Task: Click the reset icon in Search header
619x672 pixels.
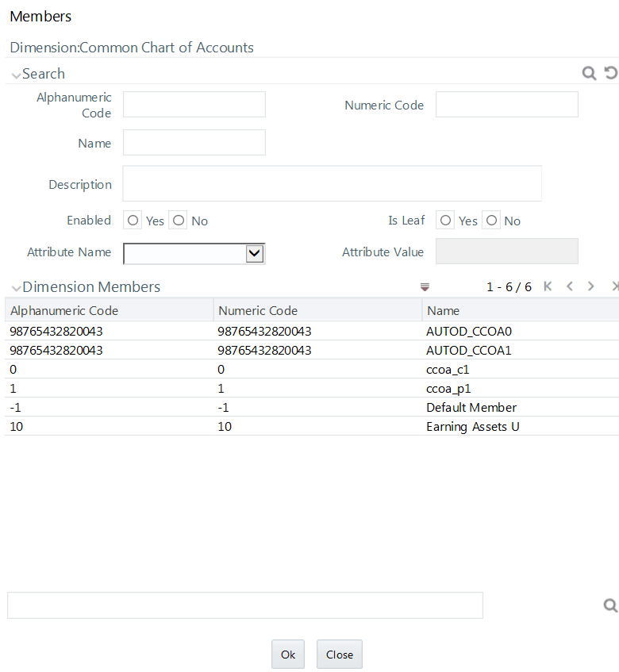Action: pyautogui.click(x=611, y=73)
